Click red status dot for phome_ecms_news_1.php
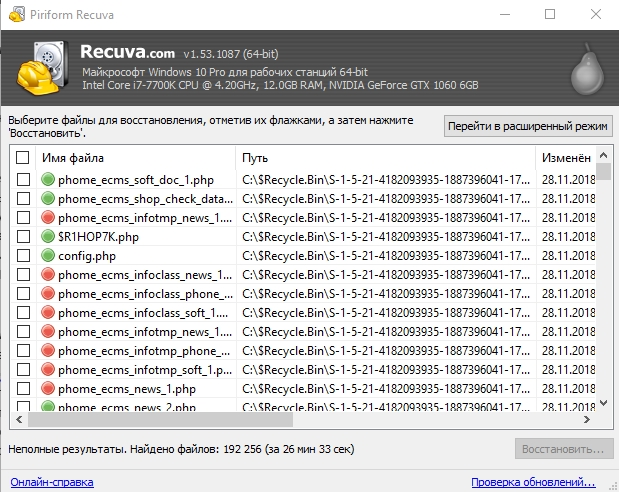 [47, 388]
